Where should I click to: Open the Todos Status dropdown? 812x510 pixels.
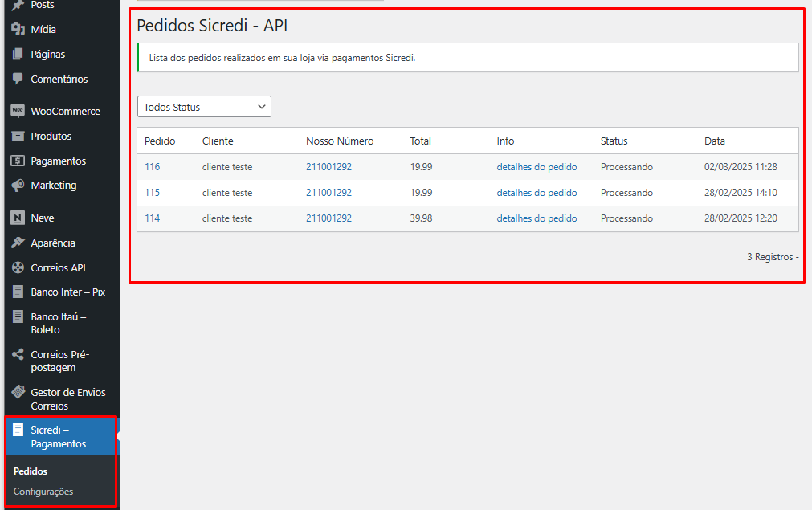204,107
